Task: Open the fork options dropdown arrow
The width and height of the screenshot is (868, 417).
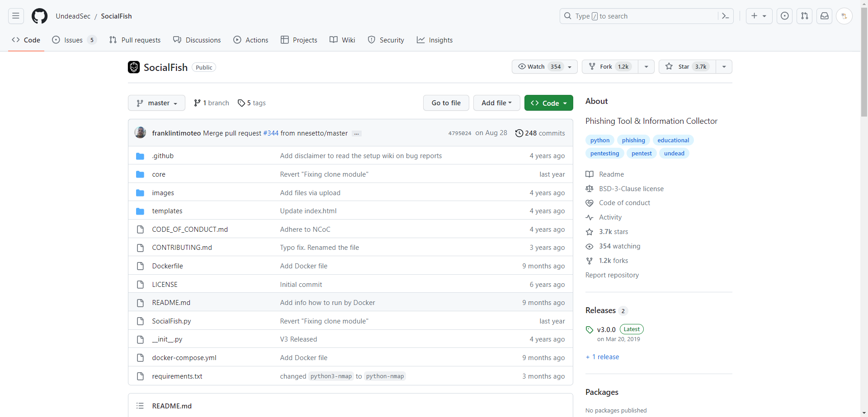Action: tap(646, 67)
